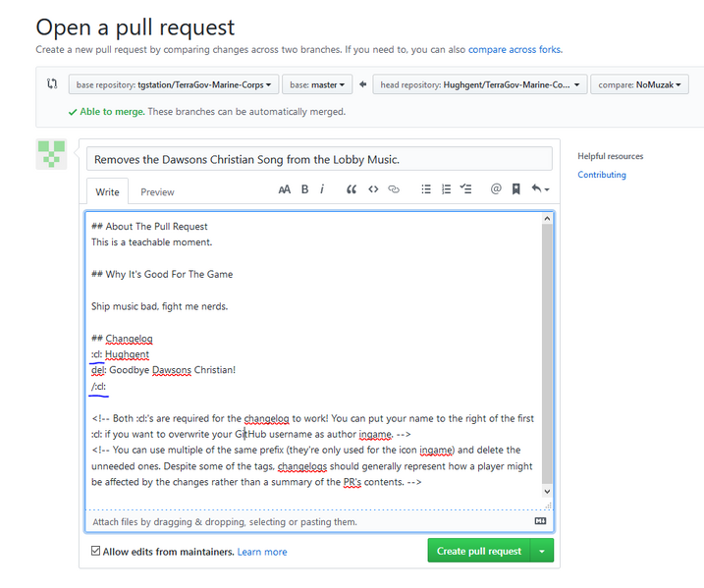
Task: Switch to the Preview tab
Action: [x=157, y=192]
